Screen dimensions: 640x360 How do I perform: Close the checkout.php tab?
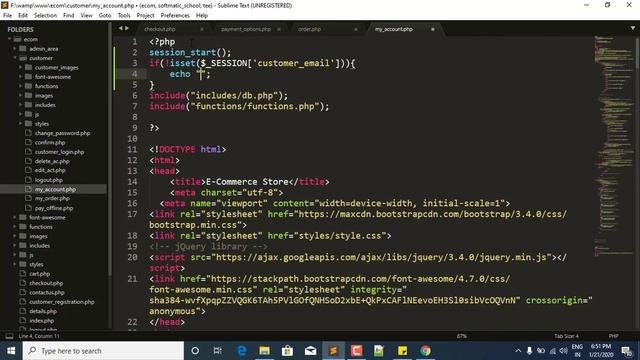coord(202,29)
